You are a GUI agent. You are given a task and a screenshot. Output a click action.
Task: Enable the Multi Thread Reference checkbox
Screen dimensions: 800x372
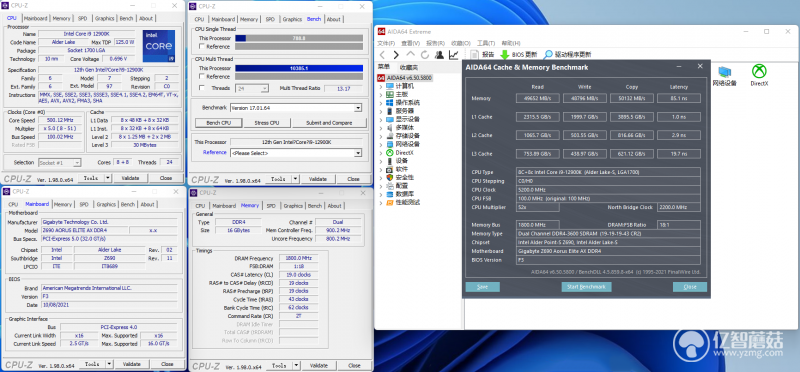[x=202, y=77]
